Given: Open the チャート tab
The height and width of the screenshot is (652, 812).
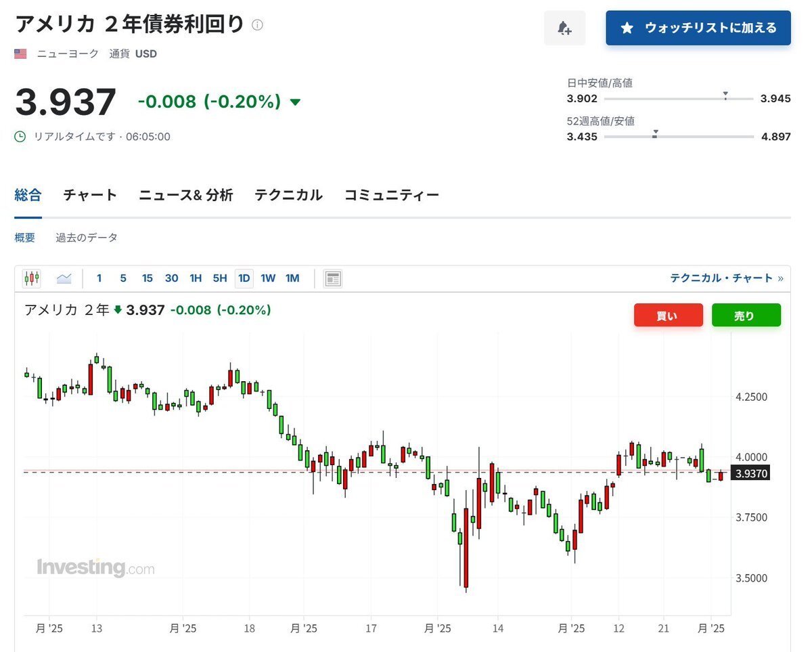Looking at the screenshot, I should tap(90, 196).
